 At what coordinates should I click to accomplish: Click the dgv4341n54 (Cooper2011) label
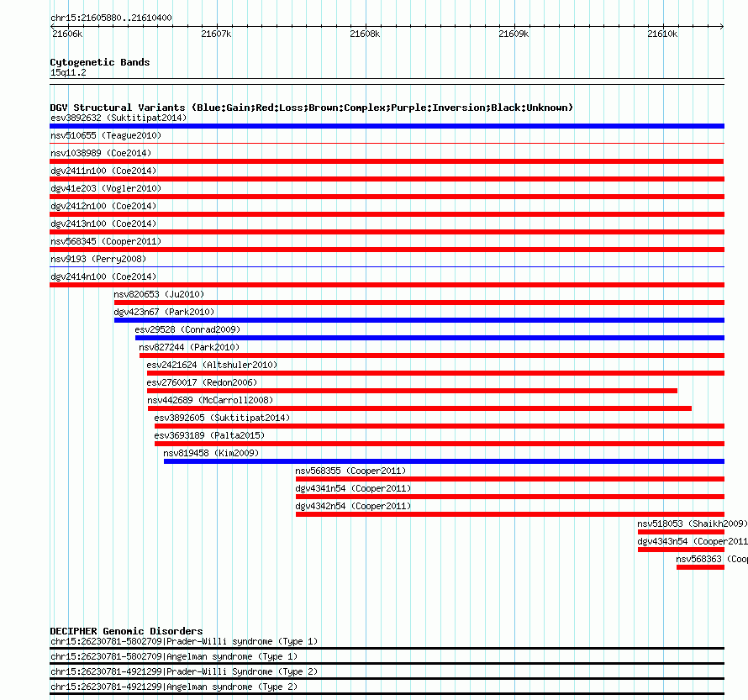pos(353,488)
